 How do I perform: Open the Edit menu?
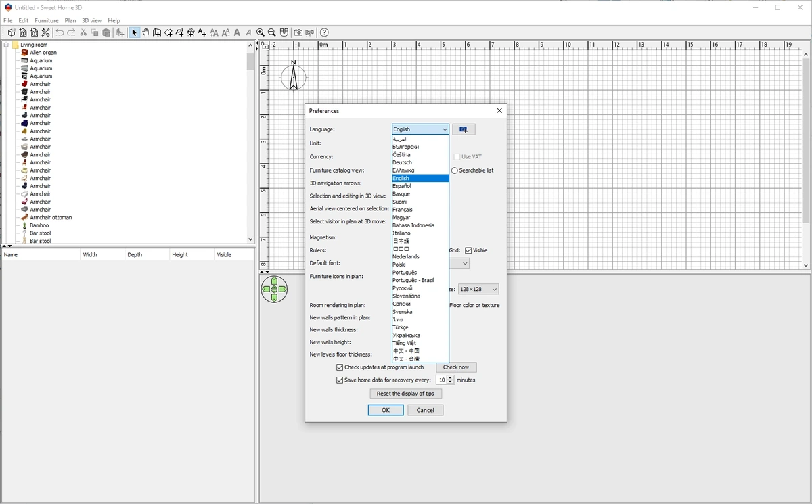click(x=23, y=21)
